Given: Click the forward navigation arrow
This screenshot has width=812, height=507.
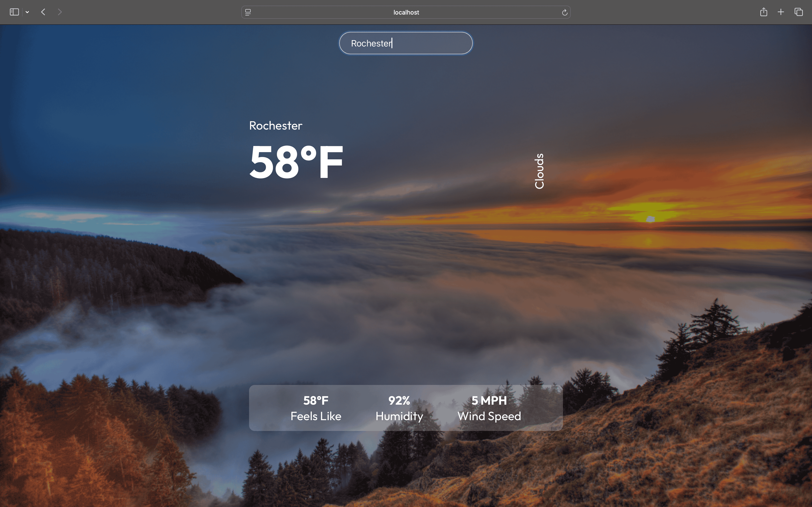Looking at the screenshot, I should tap(60, 12).
